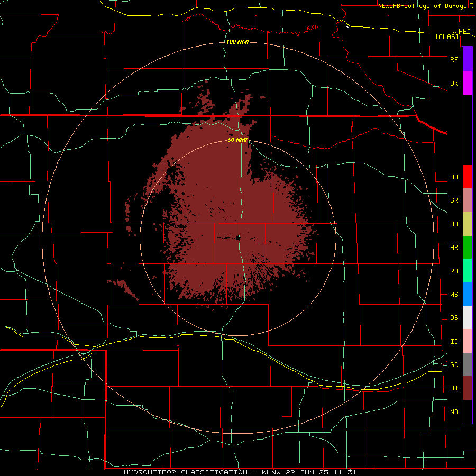Click the RA legend label
Screen dimensions: 476x476
(454, 271)
